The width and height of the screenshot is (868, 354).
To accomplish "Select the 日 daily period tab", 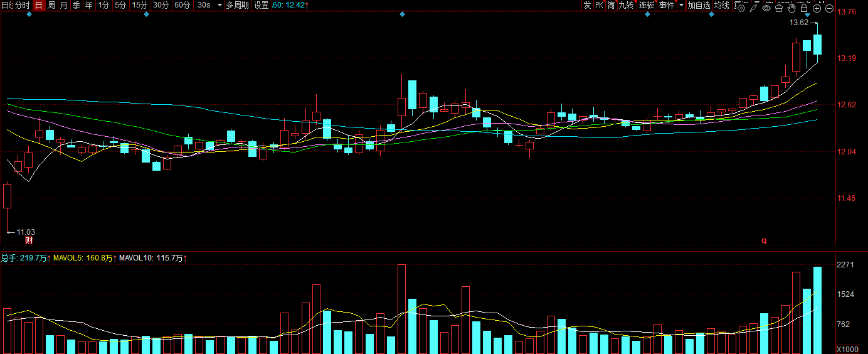I will point(38,5).
